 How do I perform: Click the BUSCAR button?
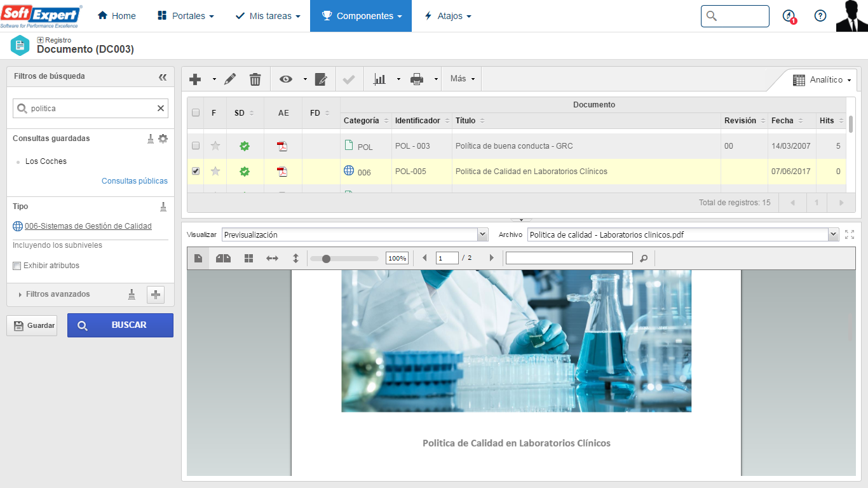coord(120,325)
